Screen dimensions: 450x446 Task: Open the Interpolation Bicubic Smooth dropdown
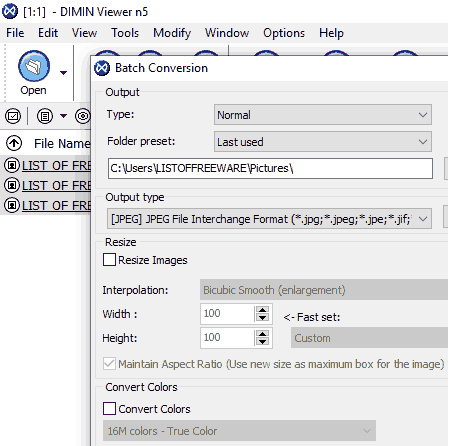point(324,290)
